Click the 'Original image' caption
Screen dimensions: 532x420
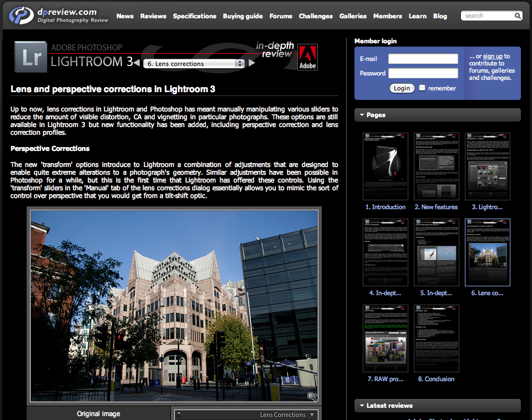[x=98, y=413]
